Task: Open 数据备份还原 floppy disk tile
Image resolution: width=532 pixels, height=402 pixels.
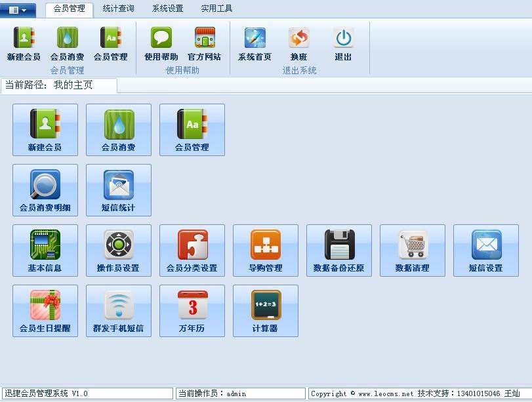Action: click(339, 250)
